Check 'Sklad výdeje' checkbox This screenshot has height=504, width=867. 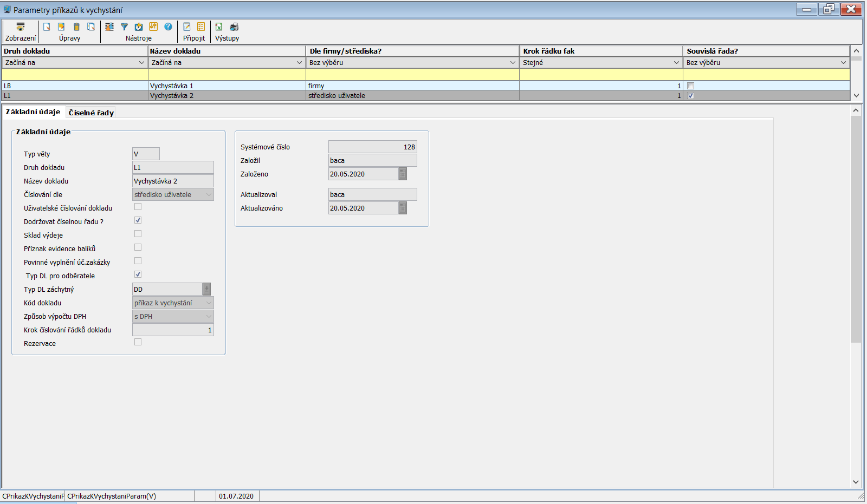coord(138,234)
